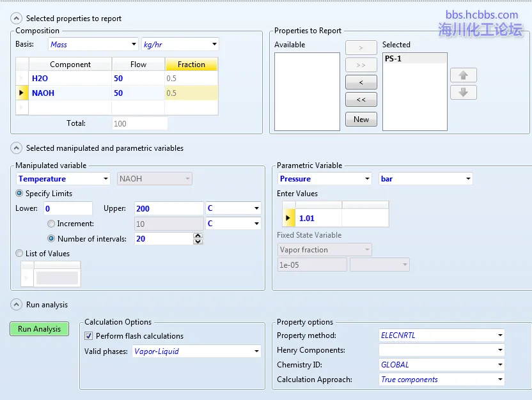Click the New property set button
Viewport: 532px width, 400px height.
click(361, 119)
